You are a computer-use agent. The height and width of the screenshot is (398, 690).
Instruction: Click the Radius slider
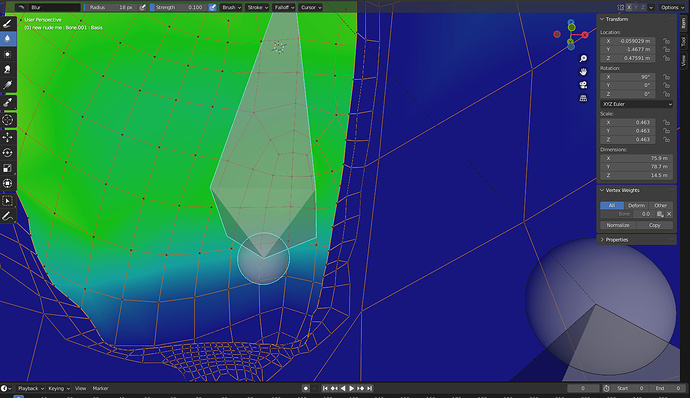click(x=110, y=7)
